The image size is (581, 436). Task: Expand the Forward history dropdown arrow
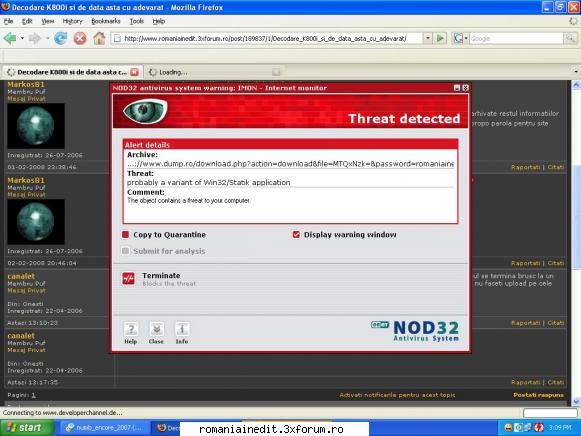pos(47,38)
